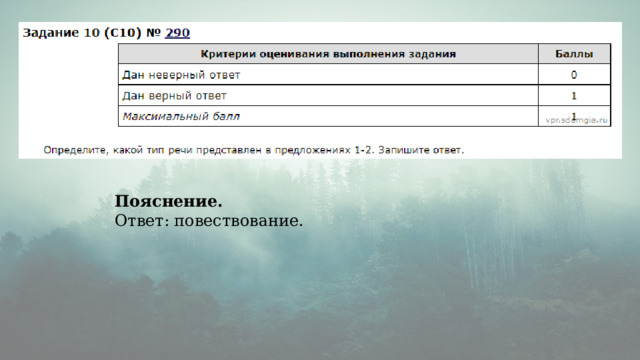Open the task number 290 link
The width and height of the screenshot is (640, 360).
(x=177, y=33)
